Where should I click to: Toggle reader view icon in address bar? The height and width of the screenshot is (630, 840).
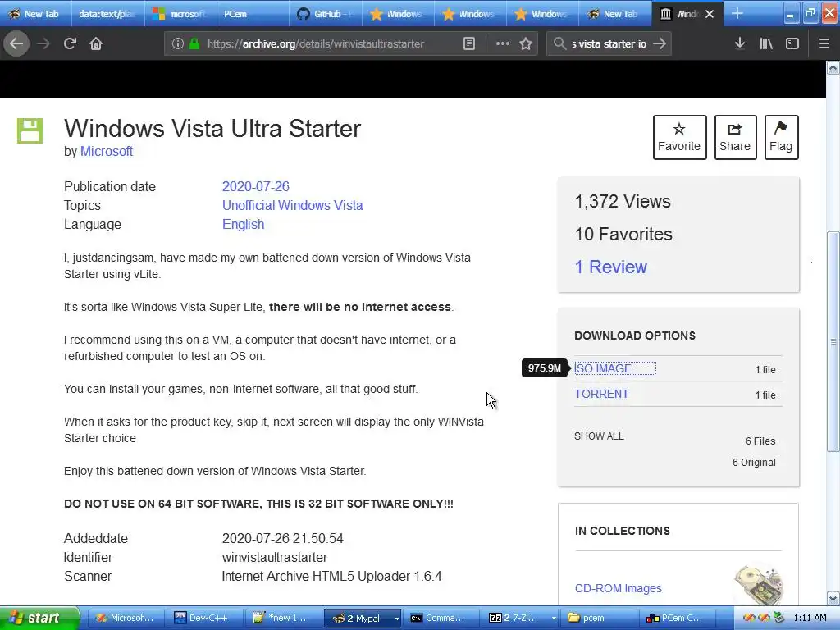tap(469, 44)
